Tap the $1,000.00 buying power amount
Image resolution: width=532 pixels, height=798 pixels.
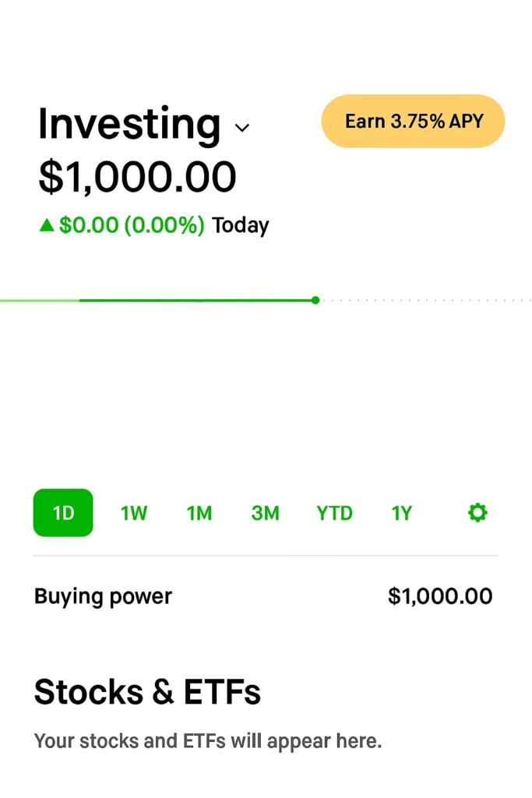(x=441, y=595)
